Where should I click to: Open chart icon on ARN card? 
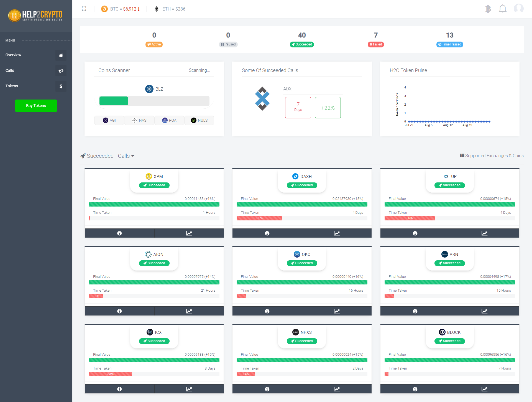pyautogui.click(x=484, y=311)
